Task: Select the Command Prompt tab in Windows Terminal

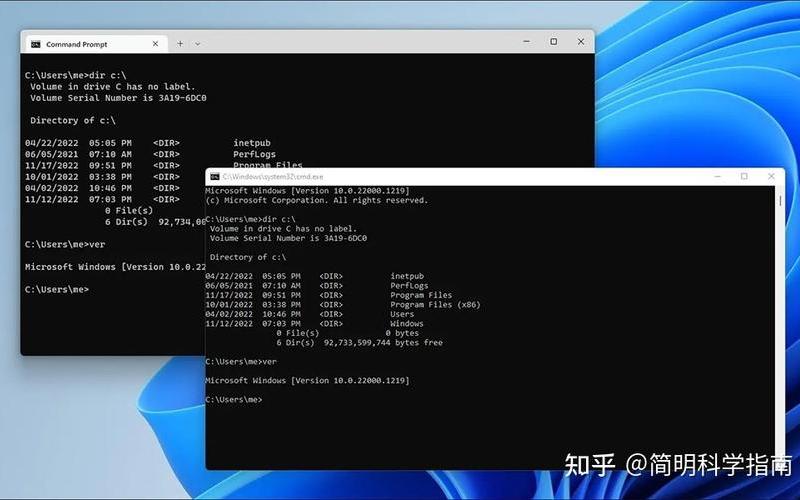Action: (95, 44)
